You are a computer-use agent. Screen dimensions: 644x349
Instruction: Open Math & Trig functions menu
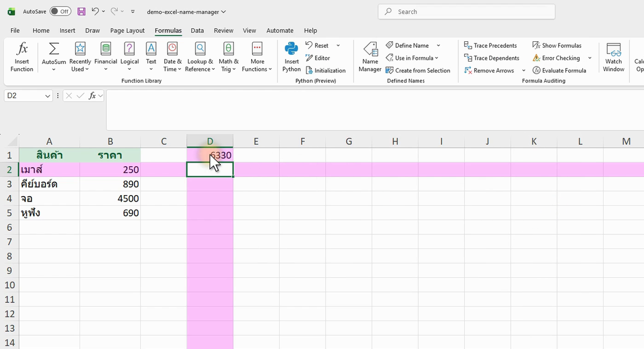click(x=229, y=58)
